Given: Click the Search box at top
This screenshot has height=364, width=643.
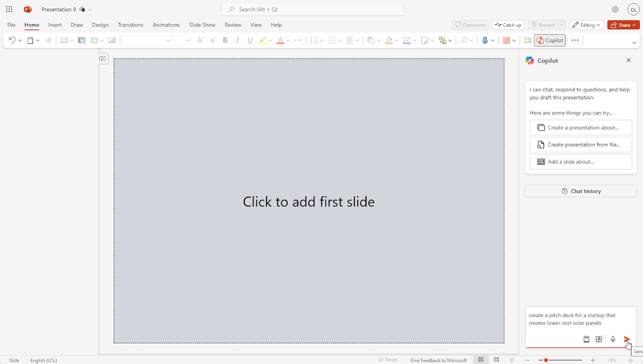Looking at the screenshot, I should pyautogui.click(x=313, y=9).
